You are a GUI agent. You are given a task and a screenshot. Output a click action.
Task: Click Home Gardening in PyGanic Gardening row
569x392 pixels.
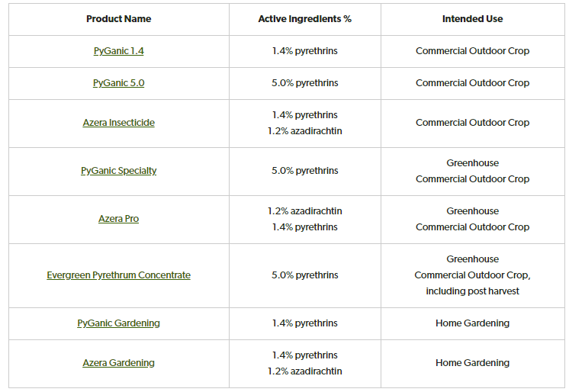472,323
